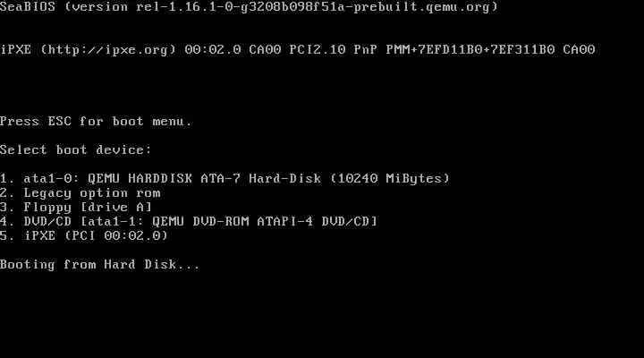
Task: Click the ipxe.org URL text
Action: click(108, 50)
